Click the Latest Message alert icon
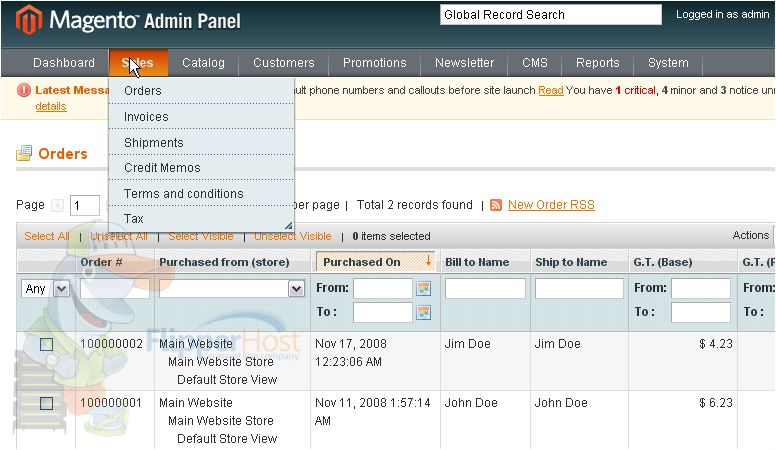 coord(24,90)
